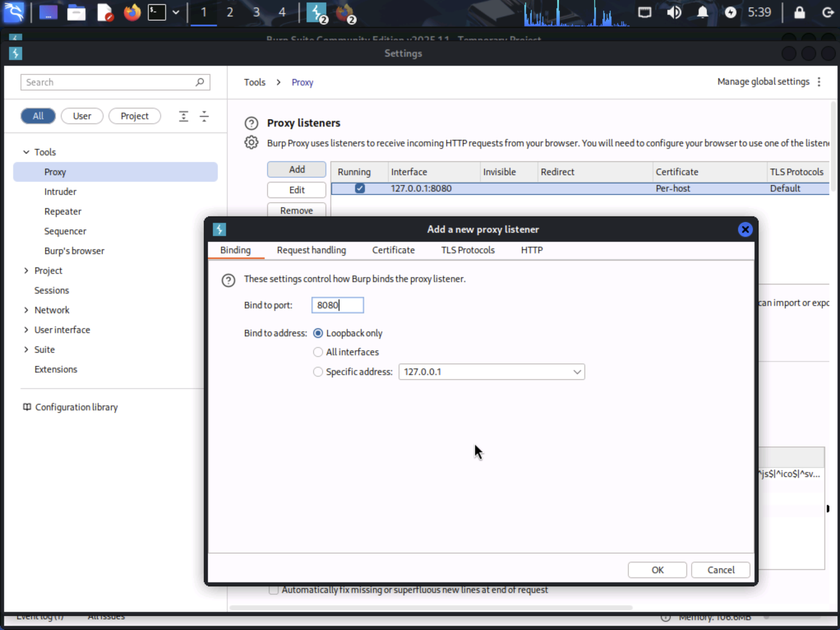Screen dimensions: 840x630
Task: Click the search magnifier icon in settings
Action: 199,82
